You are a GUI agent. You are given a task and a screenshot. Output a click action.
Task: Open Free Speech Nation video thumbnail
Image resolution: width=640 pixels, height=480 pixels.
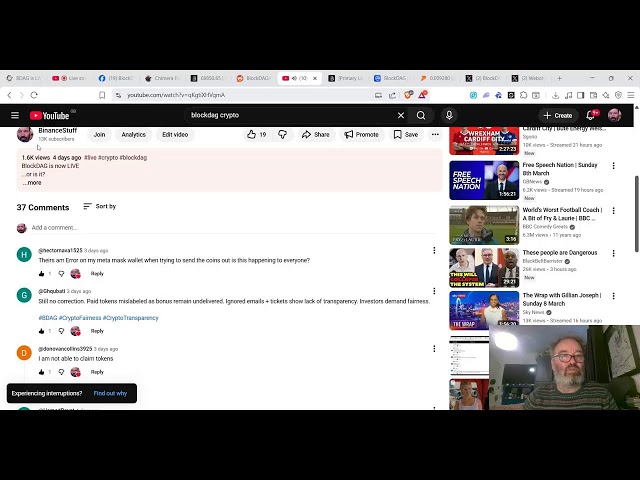tap(484, 180)
